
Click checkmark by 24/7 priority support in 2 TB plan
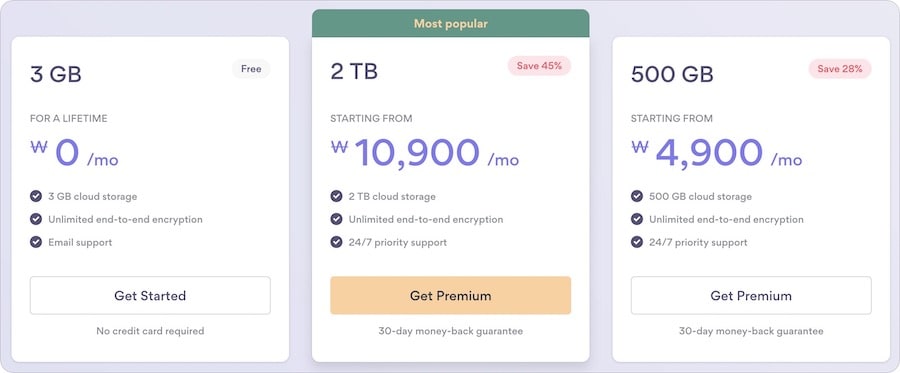336,242
